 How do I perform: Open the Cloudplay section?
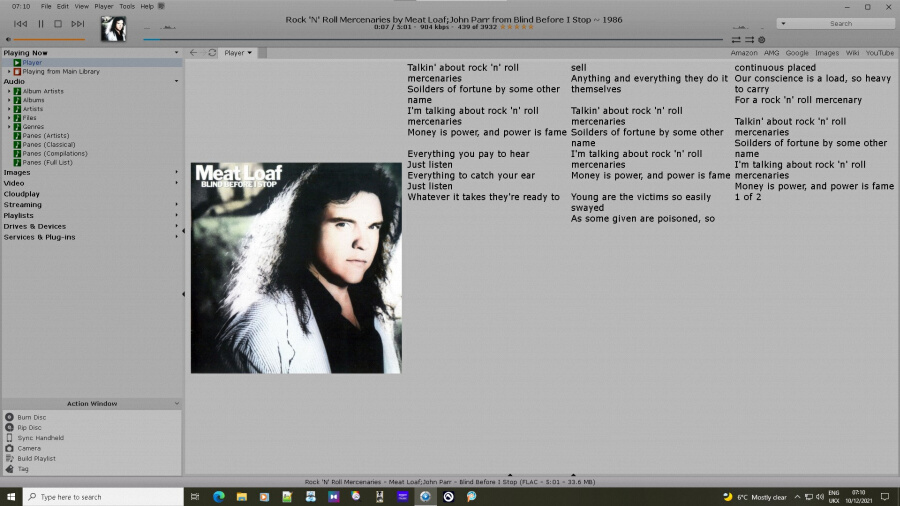pyautogui.click(x=21, y=194)
